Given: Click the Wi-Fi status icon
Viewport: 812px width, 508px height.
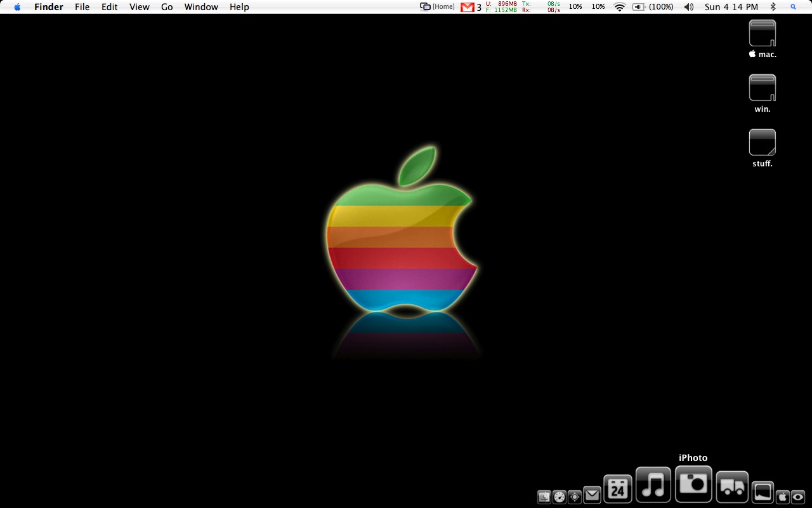Looking at the screenshot, I should tap(619, 7).
